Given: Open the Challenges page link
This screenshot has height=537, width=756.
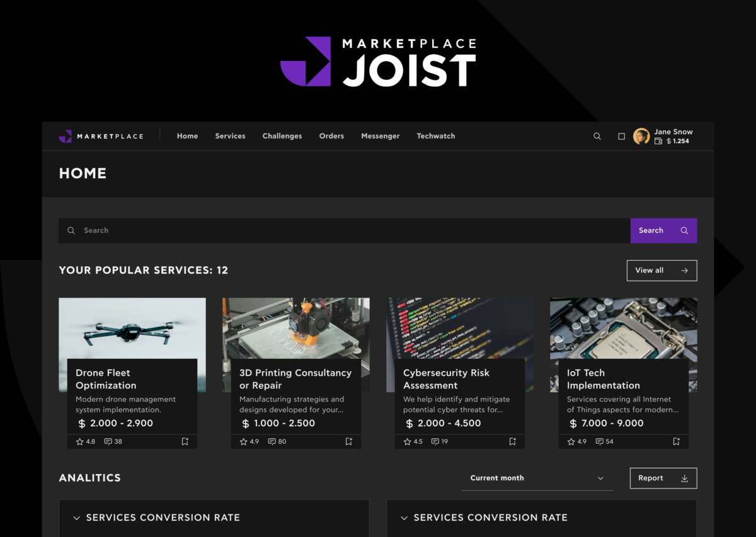Looking at the screenshot, I should pos(282,136).
